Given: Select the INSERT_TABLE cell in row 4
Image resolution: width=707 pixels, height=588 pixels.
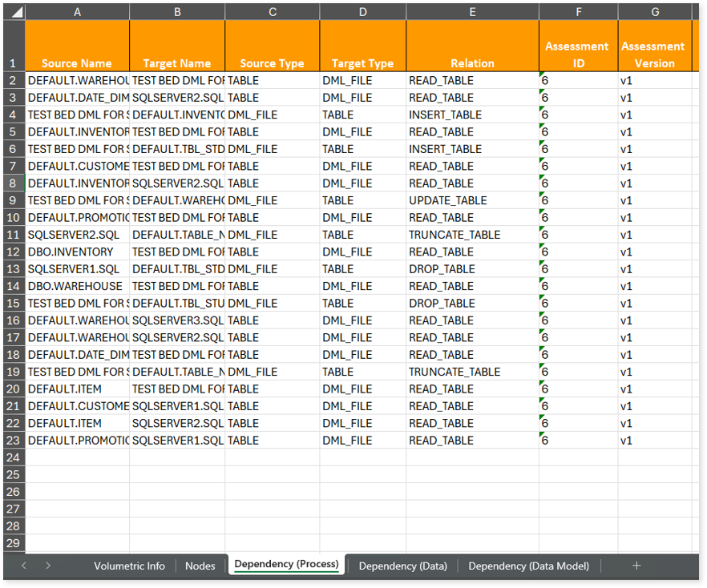Looking at the screenshot, I should [x=445, y=115].
